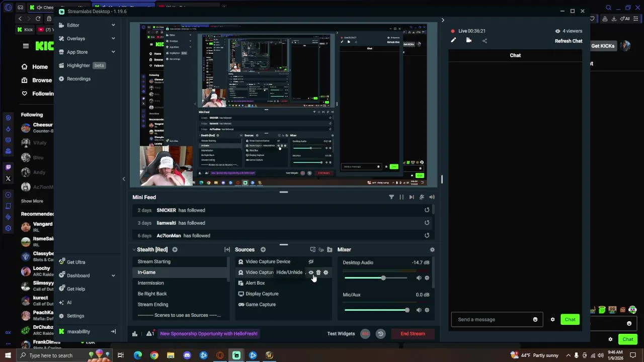This screenshot has width=644, height=362.
Task: Add a new source with plus icon
Action: (x=263, y=249)
